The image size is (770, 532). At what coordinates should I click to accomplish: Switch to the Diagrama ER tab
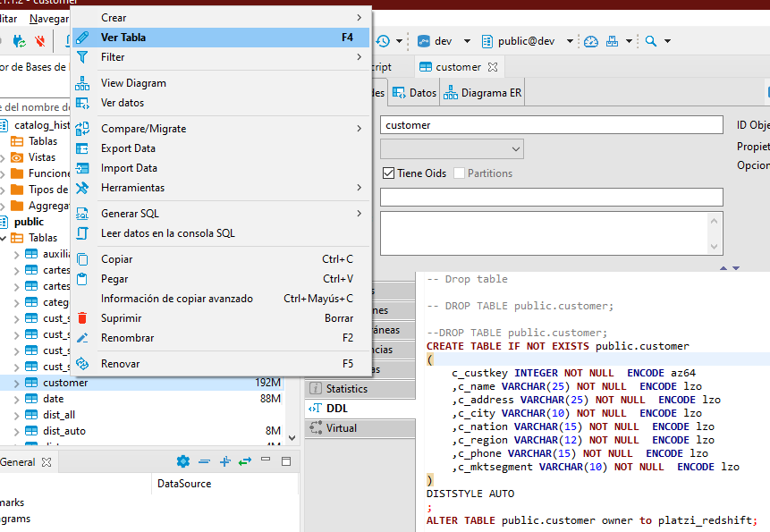tap(482, 93)
